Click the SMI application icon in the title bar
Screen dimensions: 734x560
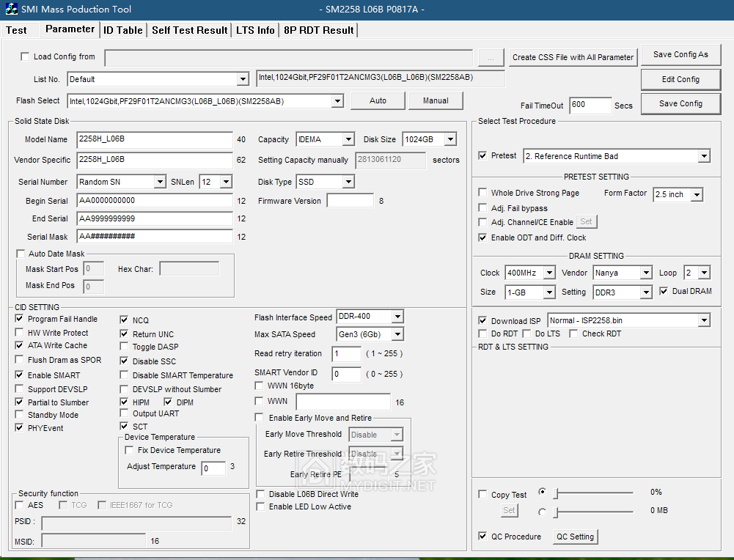(x=10, y=10)
